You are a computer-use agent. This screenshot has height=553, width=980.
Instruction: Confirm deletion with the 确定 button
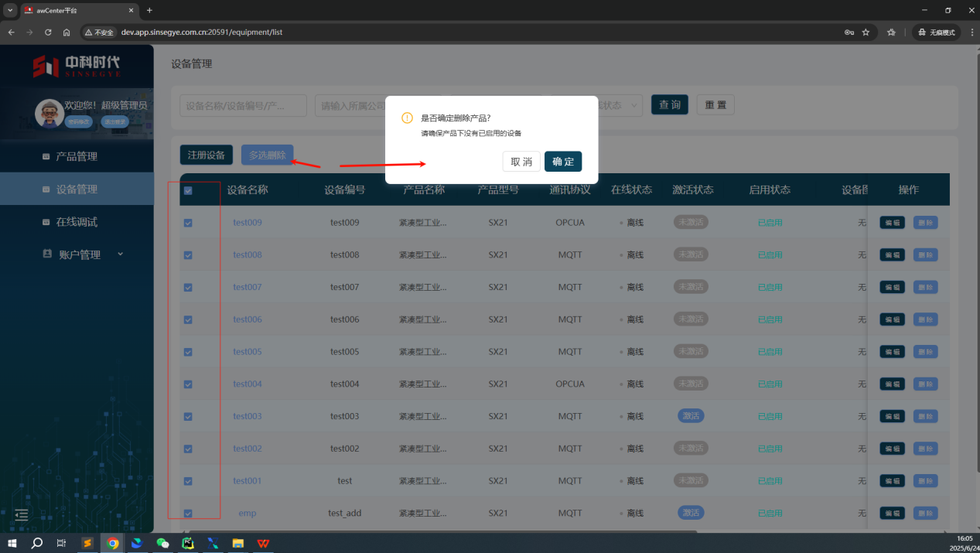[562, 162]
